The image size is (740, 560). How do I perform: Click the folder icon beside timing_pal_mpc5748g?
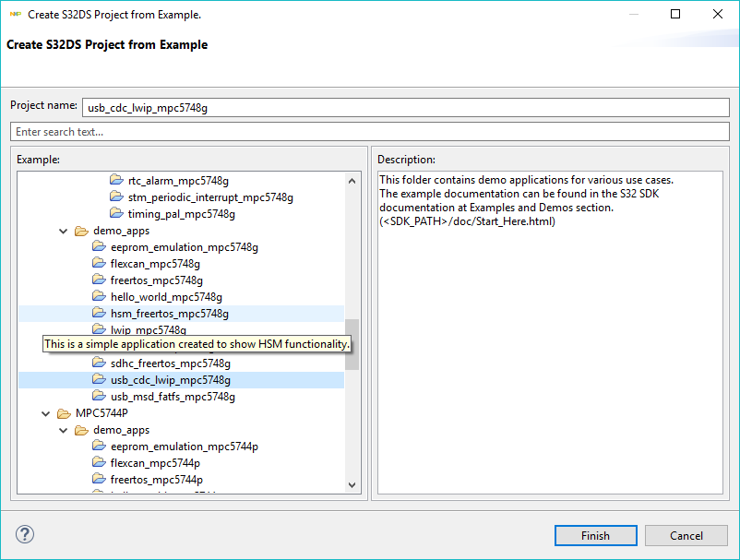click(x=116, y=214)
